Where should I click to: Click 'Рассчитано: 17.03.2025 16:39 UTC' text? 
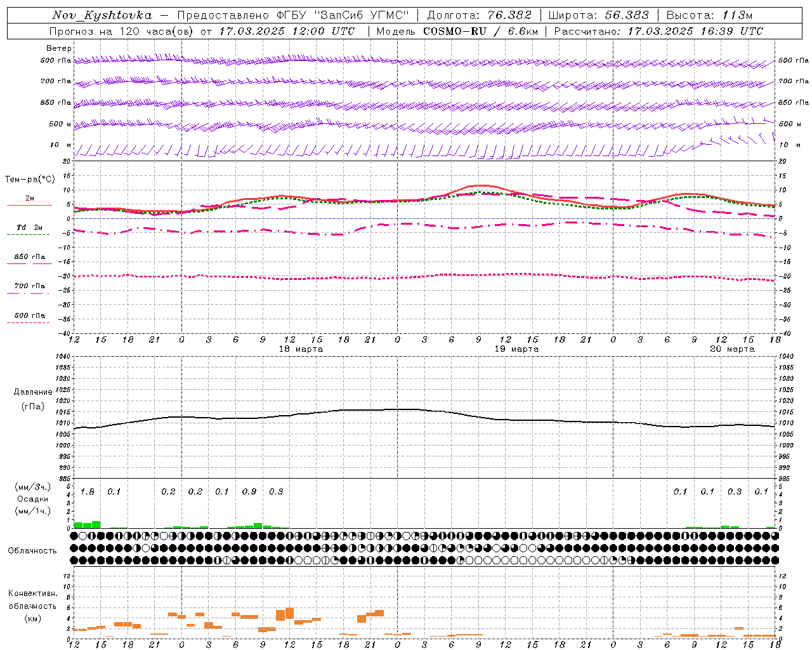click(659, 31)
